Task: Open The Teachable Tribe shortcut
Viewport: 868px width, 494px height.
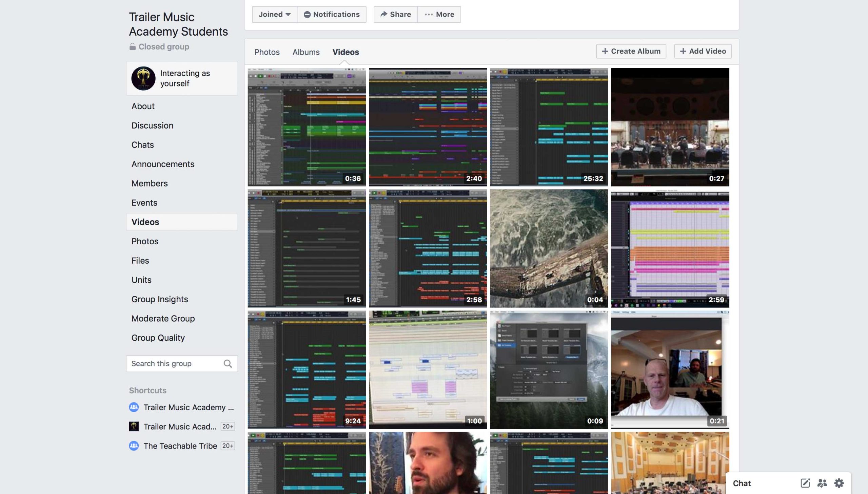Action: [x=180, y=446]
